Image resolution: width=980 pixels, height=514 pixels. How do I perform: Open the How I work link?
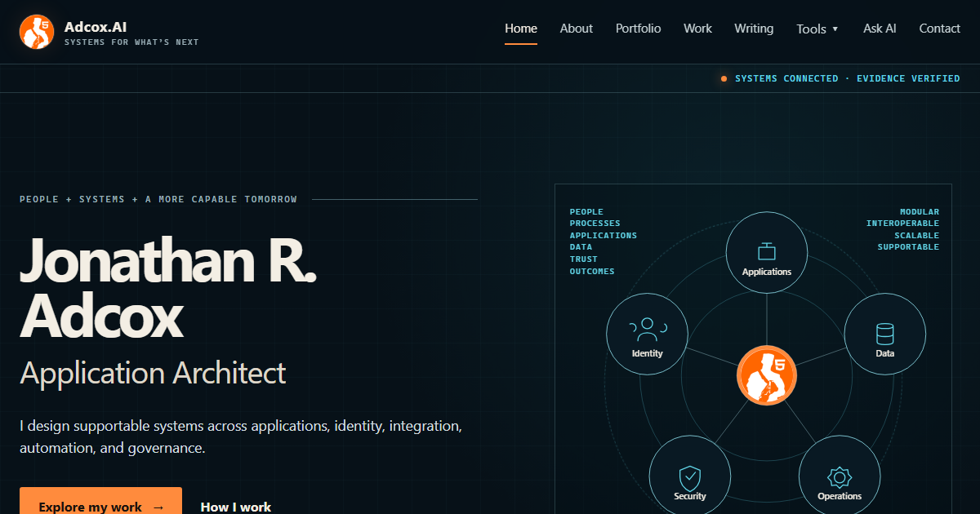click(236, 507)
